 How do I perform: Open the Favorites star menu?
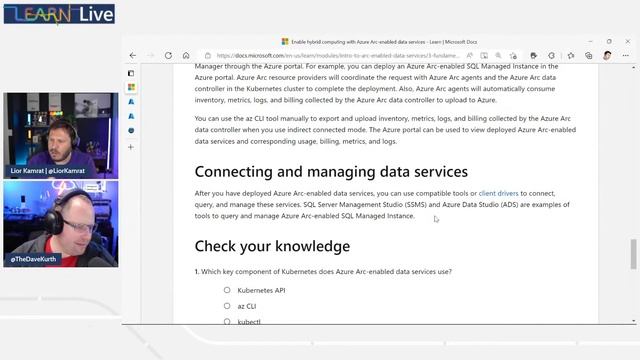(571, 56)
